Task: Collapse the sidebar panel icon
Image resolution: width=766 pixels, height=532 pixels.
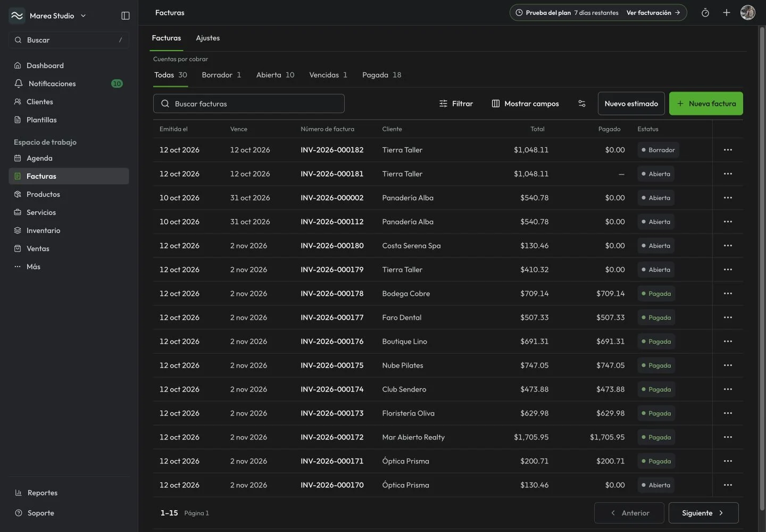Action: [x=126, y=16]
